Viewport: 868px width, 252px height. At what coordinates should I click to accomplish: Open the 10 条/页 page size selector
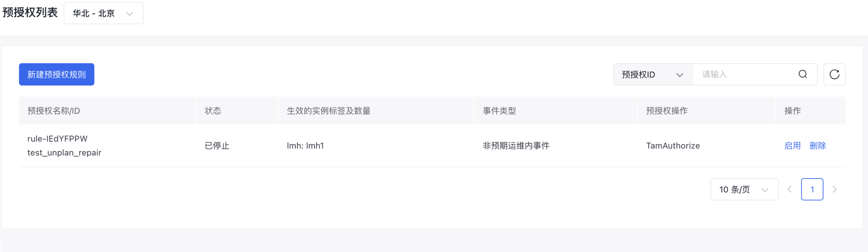[x=744, y=190]
